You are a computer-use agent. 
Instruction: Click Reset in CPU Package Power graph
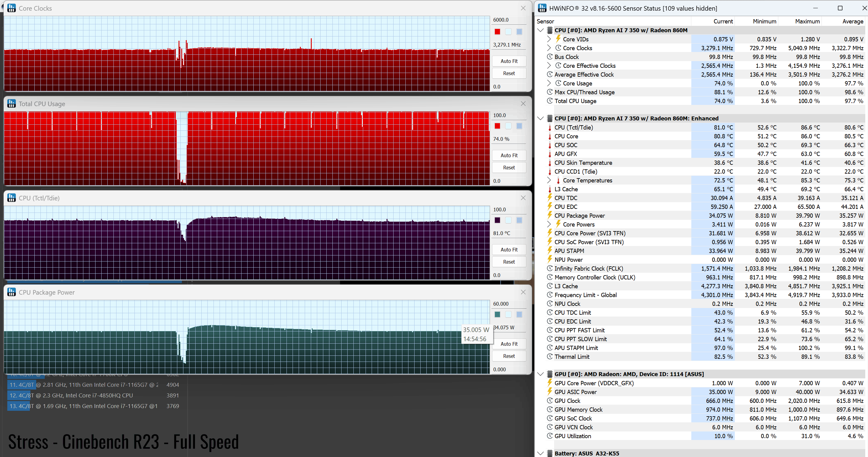[x=509, y=356]
